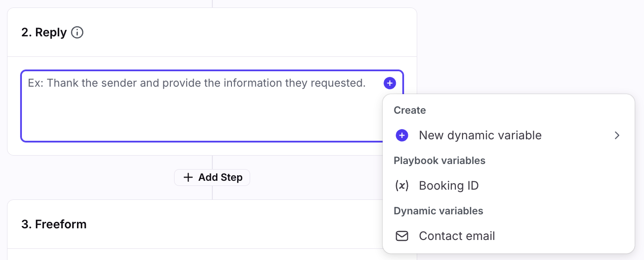Click the 'Create' section label

pos(410,110)
